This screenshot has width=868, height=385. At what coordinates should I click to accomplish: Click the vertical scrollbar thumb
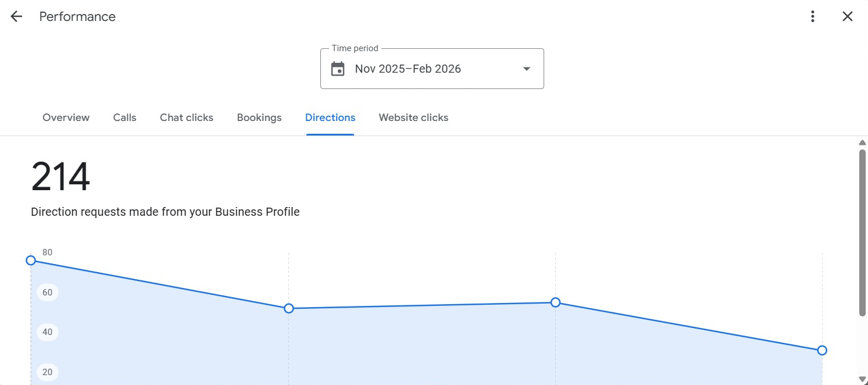[863, 233]
